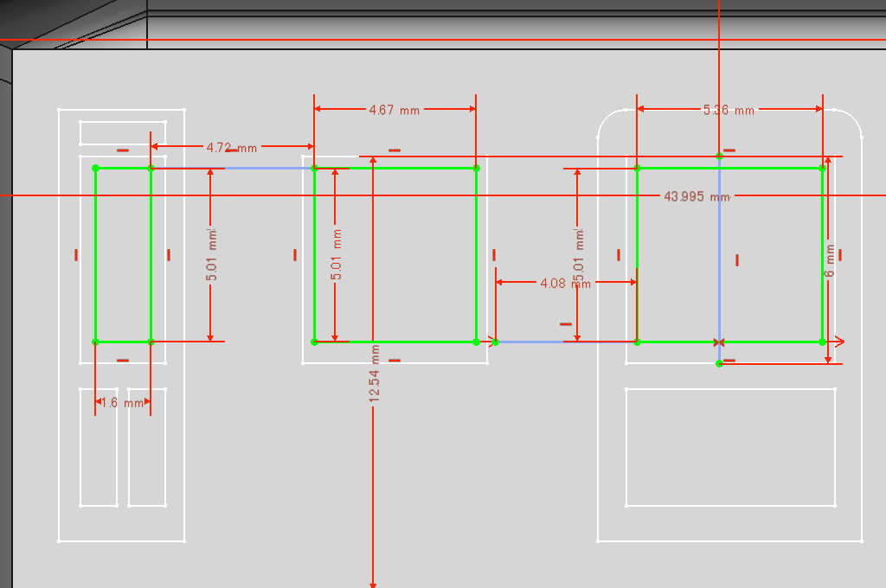Select 5.01 mm dimension inside the middle green rectangle
886x588 pixels.
(x=337, y=255)
